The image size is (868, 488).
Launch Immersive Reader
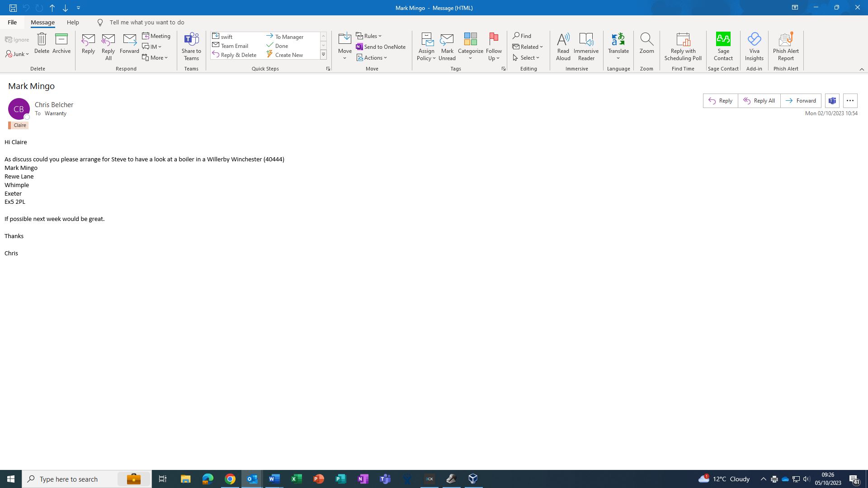coord(586,40)
